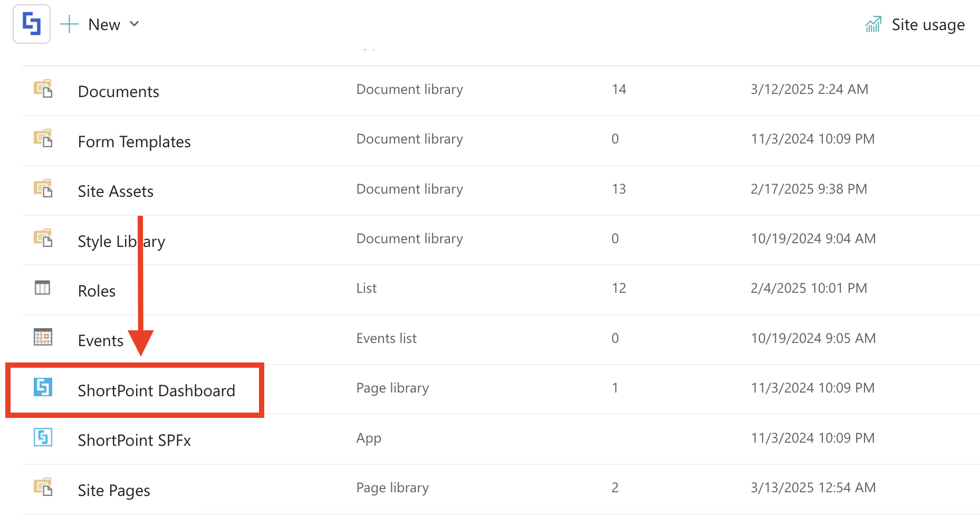Click the Documents library icon
Screen dimensions: 980x516
click(x=43, y=89)
